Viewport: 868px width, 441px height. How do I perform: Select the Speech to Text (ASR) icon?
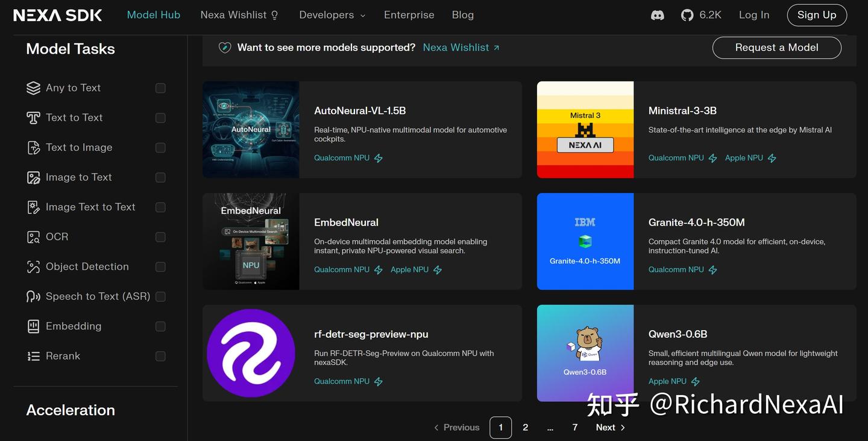(33, 296)
